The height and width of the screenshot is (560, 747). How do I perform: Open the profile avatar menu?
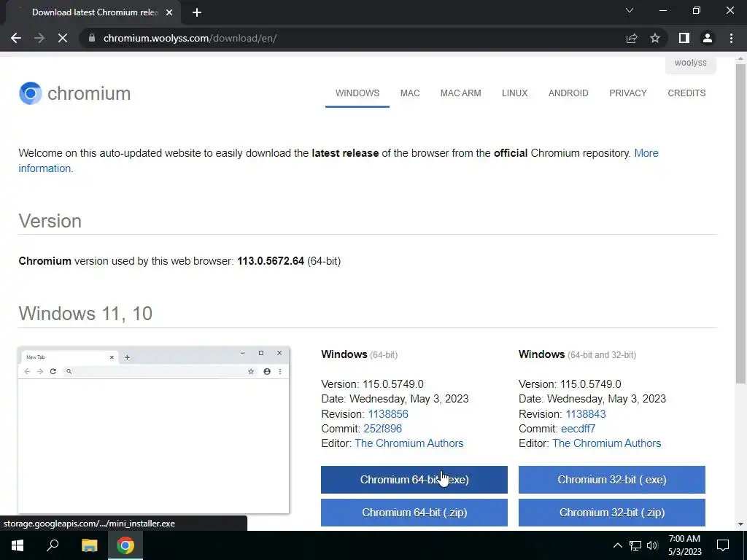click(x=708, y=38)
